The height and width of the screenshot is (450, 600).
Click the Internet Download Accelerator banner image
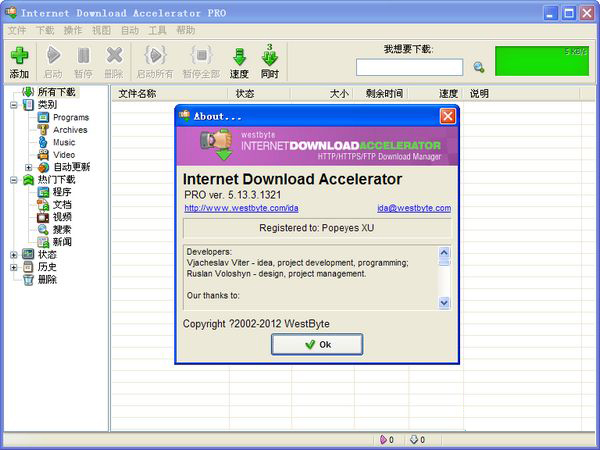point(317,146)
